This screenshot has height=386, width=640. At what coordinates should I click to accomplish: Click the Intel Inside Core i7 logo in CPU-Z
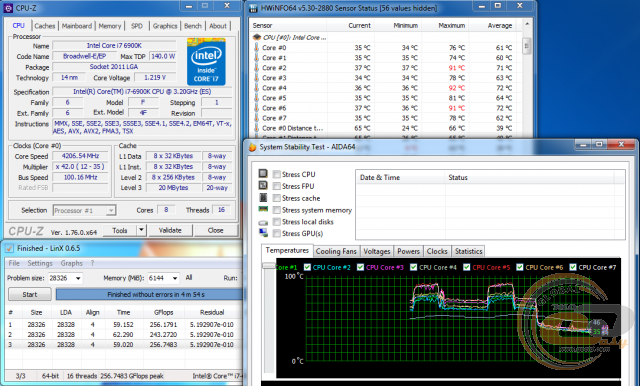coord(206,62)
